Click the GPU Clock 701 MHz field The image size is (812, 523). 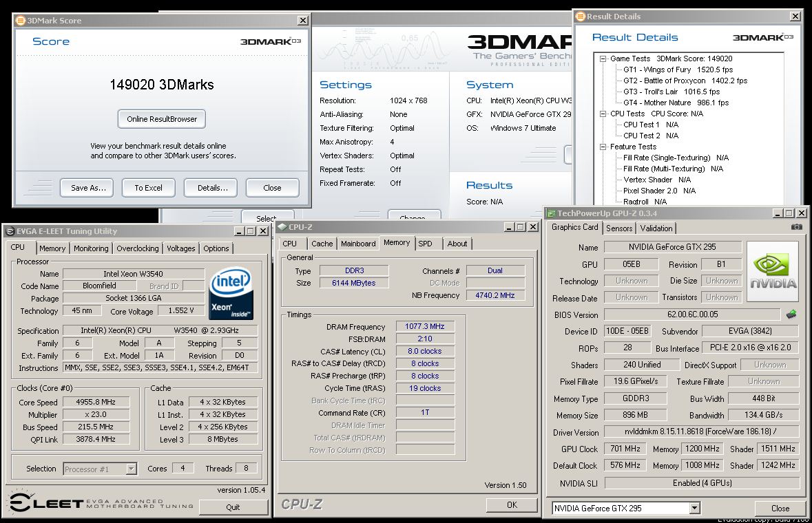625,449
